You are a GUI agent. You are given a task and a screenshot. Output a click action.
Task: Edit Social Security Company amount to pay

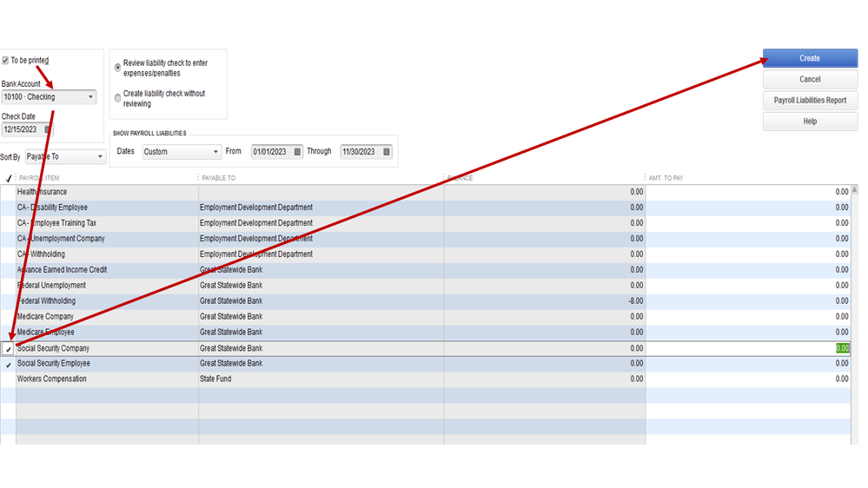[x=747, y=348]
